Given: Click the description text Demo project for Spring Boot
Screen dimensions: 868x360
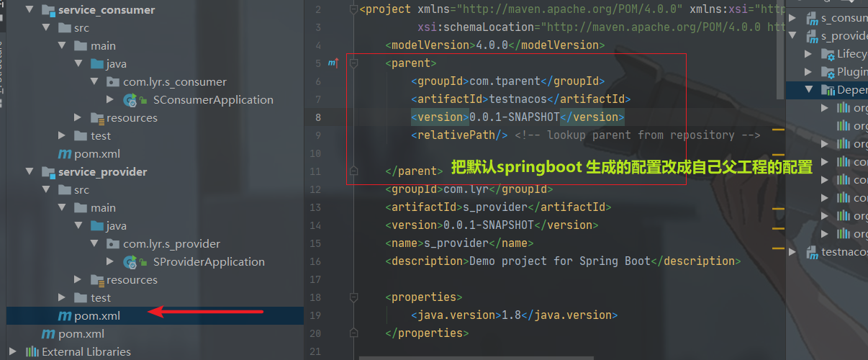Looking at the screenshot, I should [x=560, y=261].
